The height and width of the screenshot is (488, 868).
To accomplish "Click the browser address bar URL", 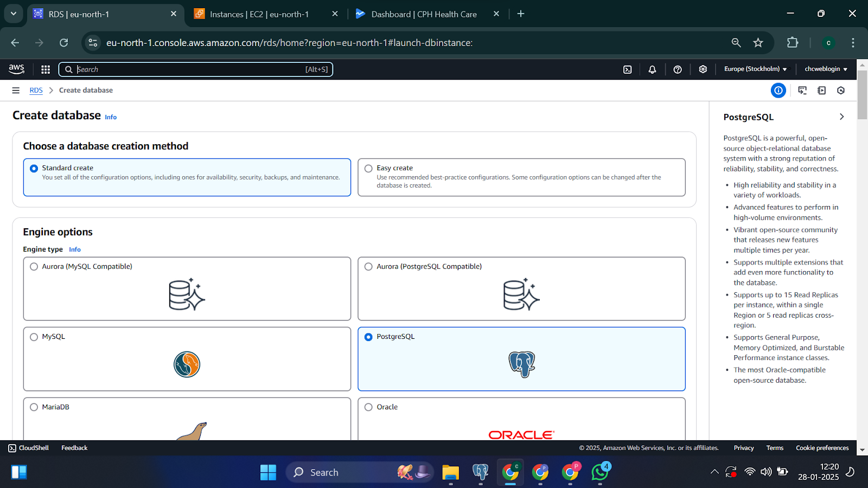I will coord(290,43).
